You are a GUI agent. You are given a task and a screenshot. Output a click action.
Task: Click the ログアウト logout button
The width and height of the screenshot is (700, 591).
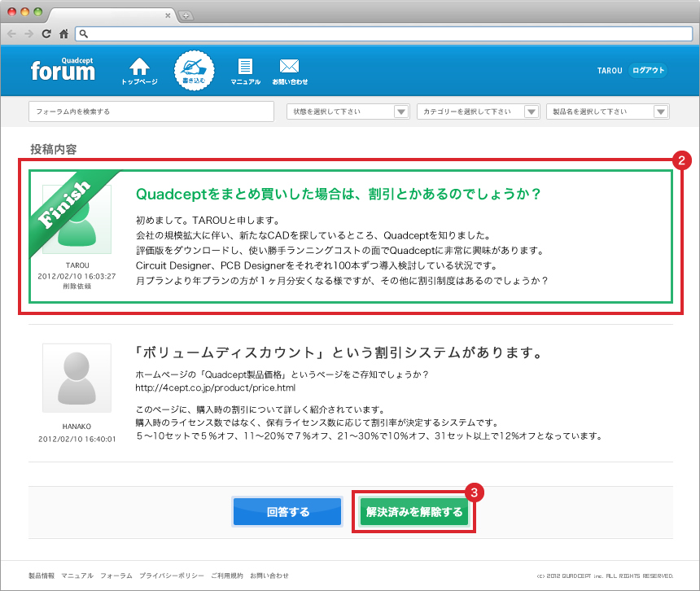coord(648,70)
